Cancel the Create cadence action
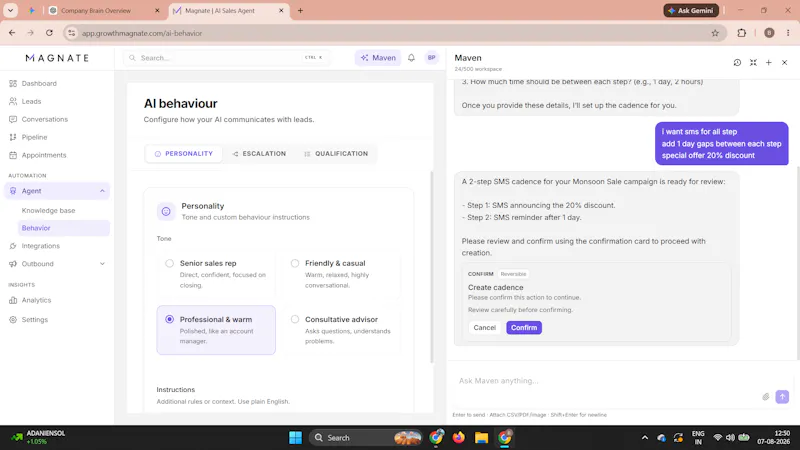This screenshot has width=800, height=450. (x=484, y=328)
